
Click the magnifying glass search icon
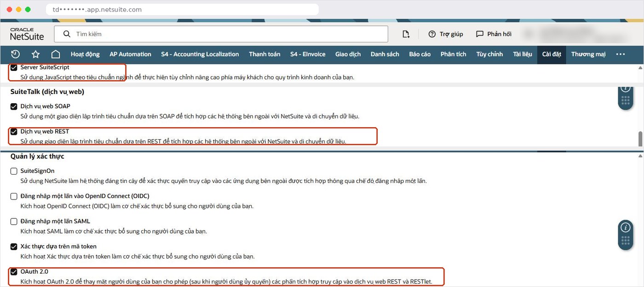tap(67, 34)
